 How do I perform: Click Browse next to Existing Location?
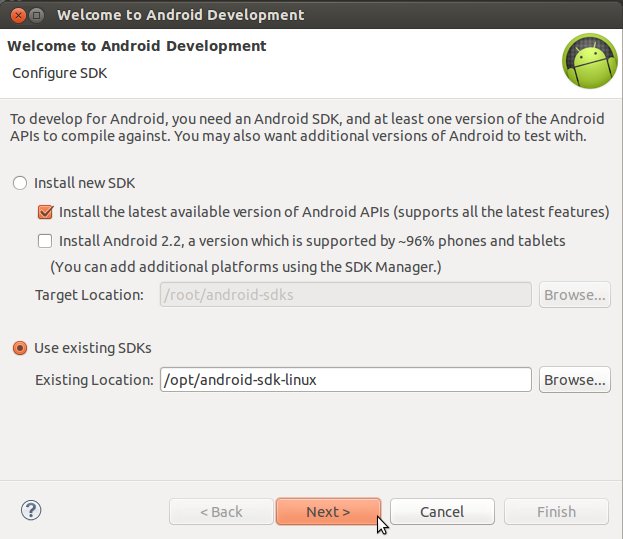tap(575, 380)
